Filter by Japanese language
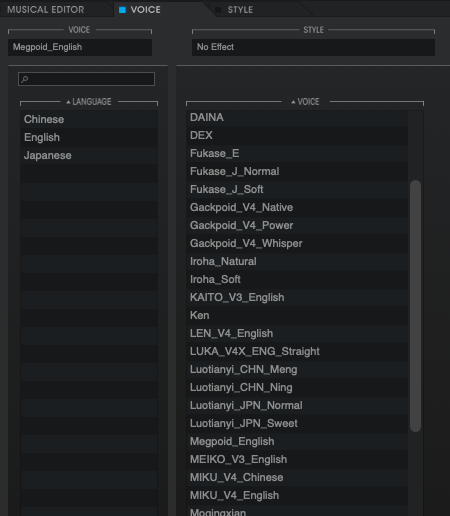 pyautogui.click(x=89, y=155)
